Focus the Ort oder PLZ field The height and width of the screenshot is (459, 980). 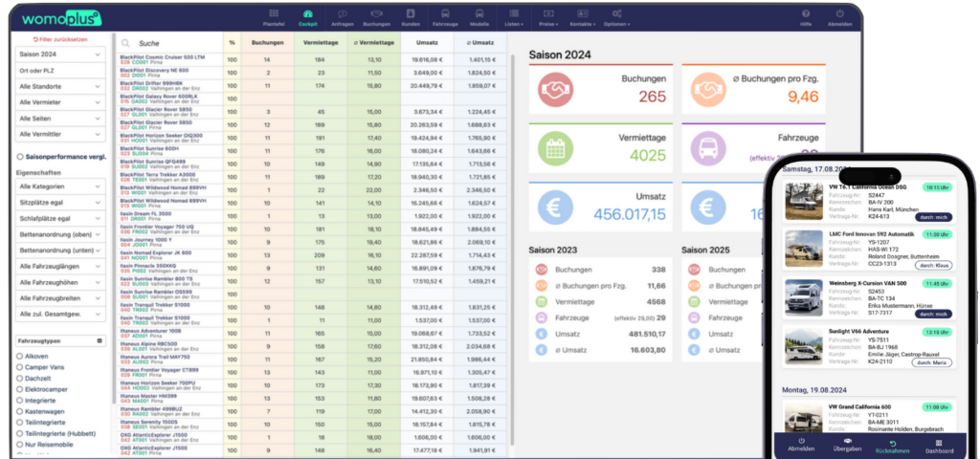point(60,71)
